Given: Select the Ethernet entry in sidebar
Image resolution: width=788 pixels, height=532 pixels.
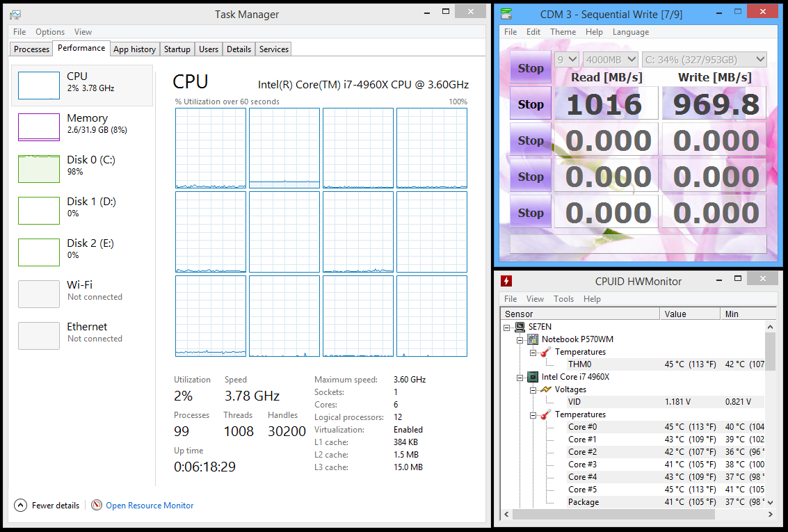Looking at the screenshot, I should [82, 335].
